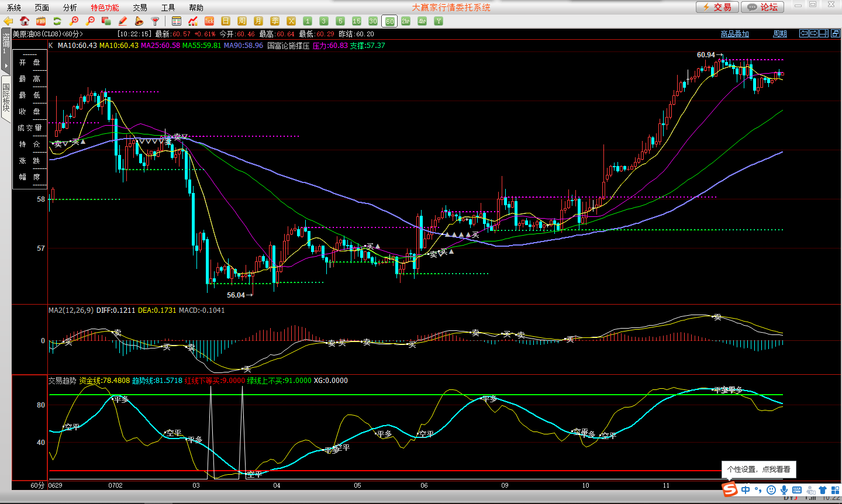Expand the 周期 period selector
The width and height of the screenshot is (842, 504).
coord(780,34)
